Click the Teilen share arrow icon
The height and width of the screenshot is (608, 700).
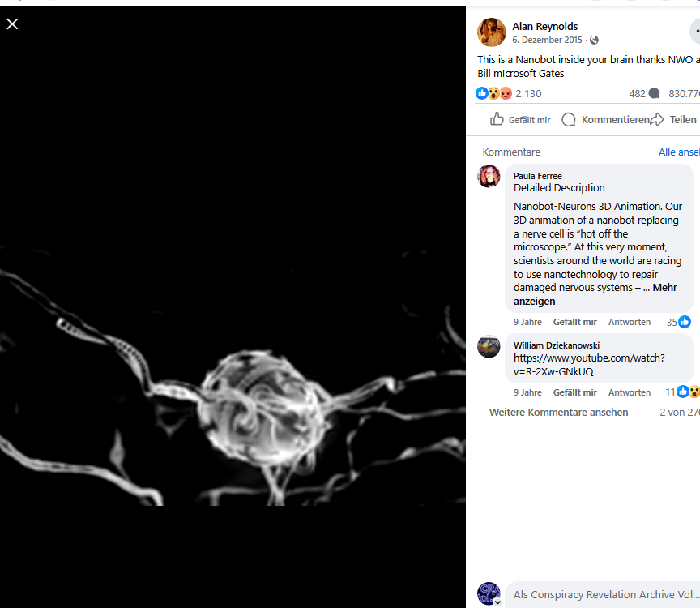point(656,119)
